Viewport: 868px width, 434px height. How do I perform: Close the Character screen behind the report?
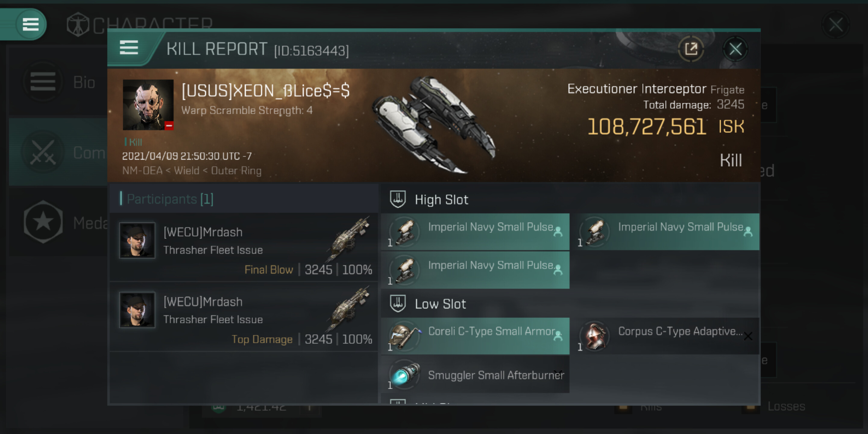(x=836, y=24)
